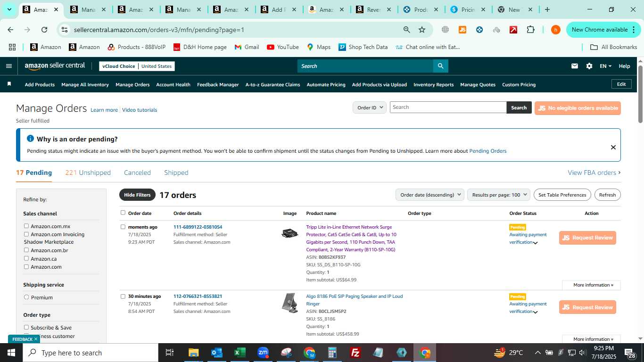Check the select-all orders checkbox
This screenshot has width=644, height=362.
pyautogui.click(x=123, y=213)
